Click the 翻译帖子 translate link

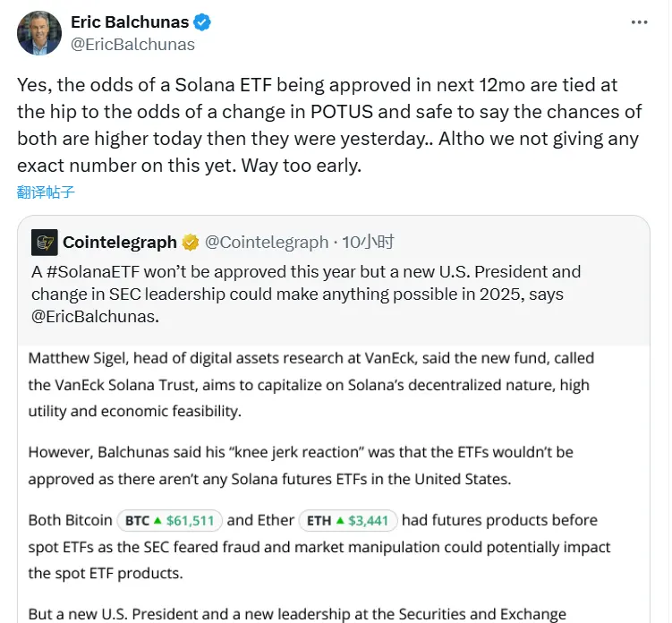[46, 192]
